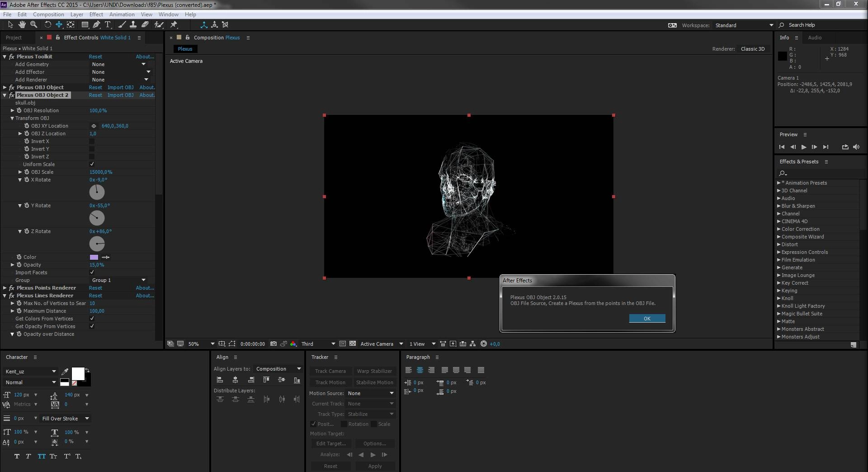The image size is (868, 472).
Task: Toggle Region of Interest icon
Action: coord(342,344)
